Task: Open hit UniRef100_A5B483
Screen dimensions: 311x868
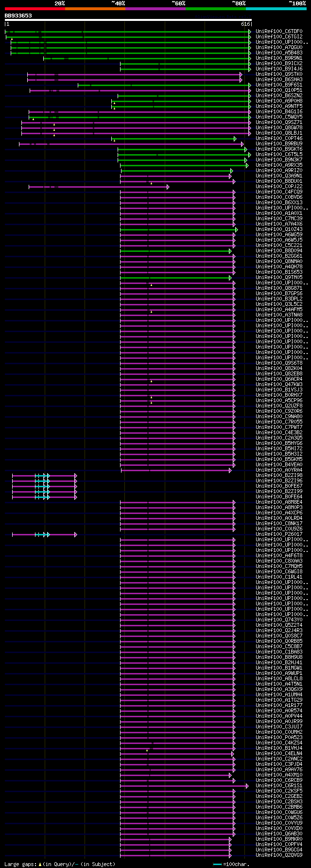Action: pos(279,53)
